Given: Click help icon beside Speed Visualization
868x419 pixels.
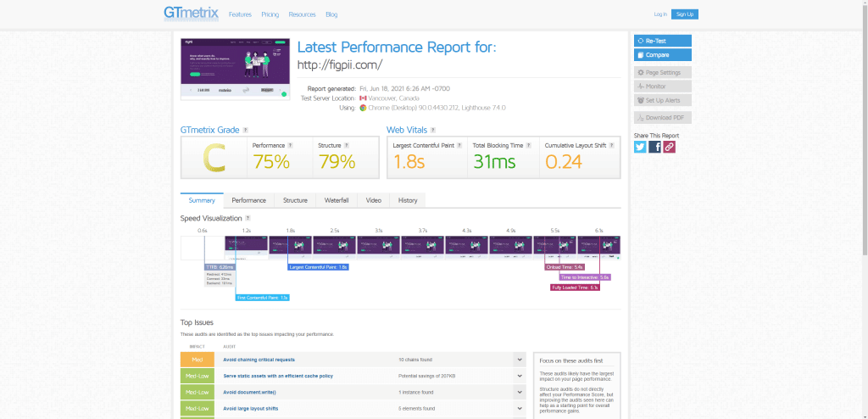Looking at the screenshot, I should tap(248, 218).
